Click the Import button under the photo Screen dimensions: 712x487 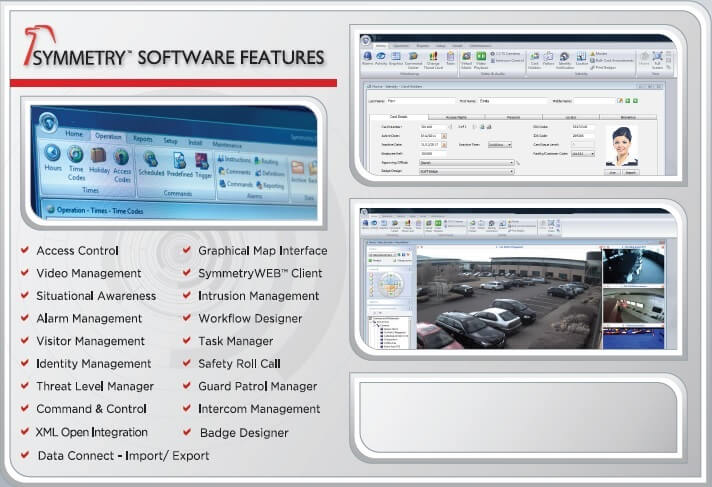coord(631,172)
